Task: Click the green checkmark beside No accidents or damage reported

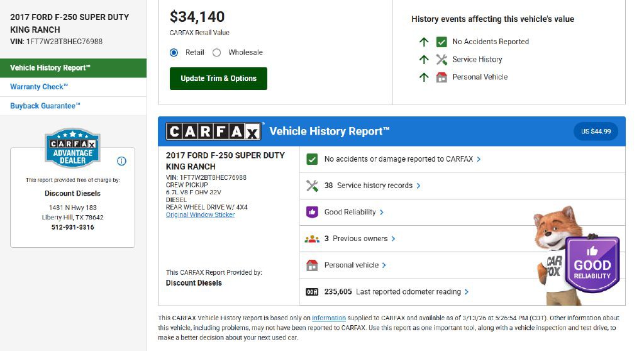Action: point(312,159)
